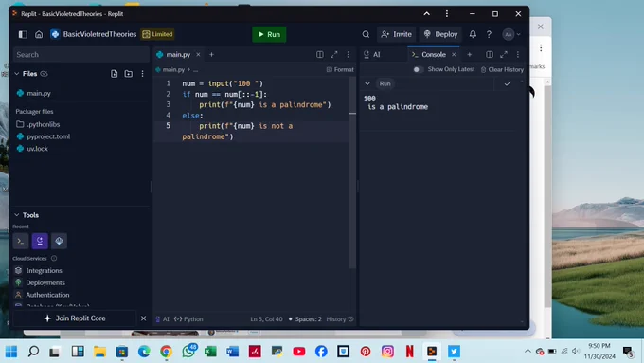Viewport: 644px width, 363px height.
Task: Click the Deploy button
Action: 440,34
